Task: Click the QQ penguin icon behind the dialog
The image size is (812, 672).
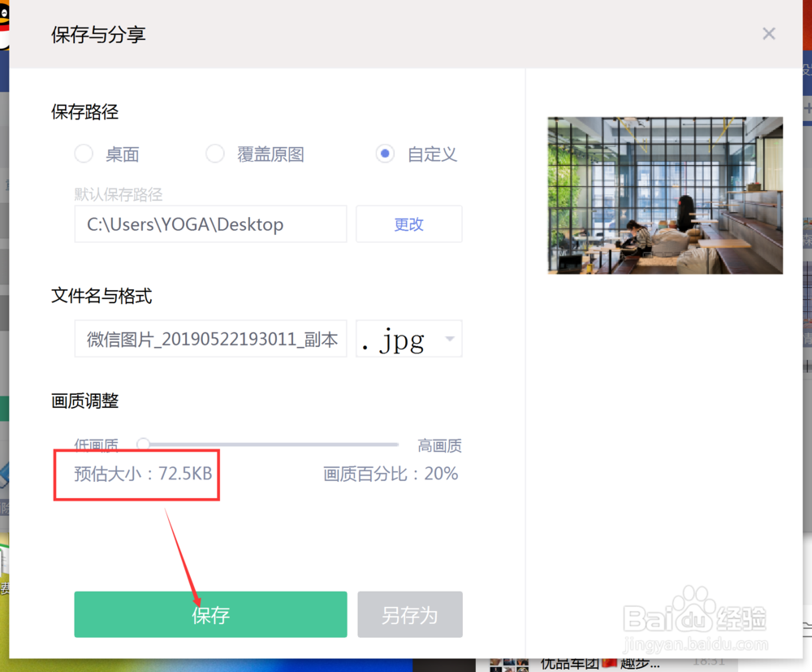Action: click(x=4, y=25)
